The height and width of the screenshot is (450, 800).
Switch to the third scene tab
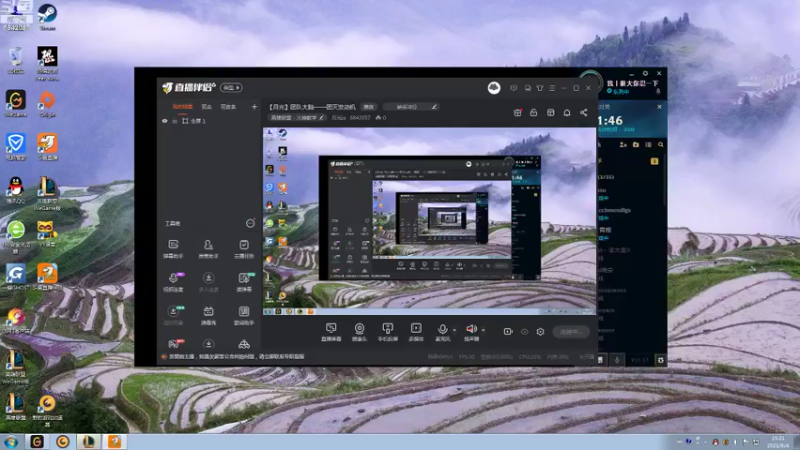pos(228,107)
